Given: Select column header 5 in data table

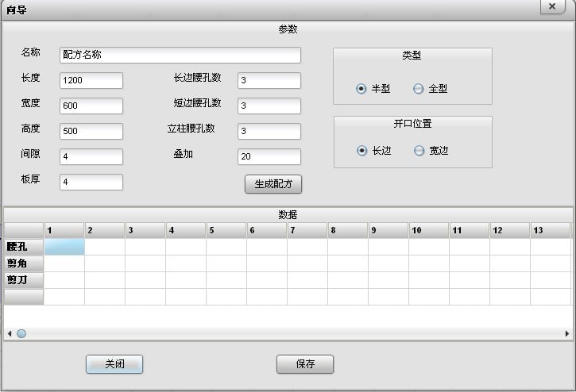Looking at the screenshot, I should click(226, 230).
